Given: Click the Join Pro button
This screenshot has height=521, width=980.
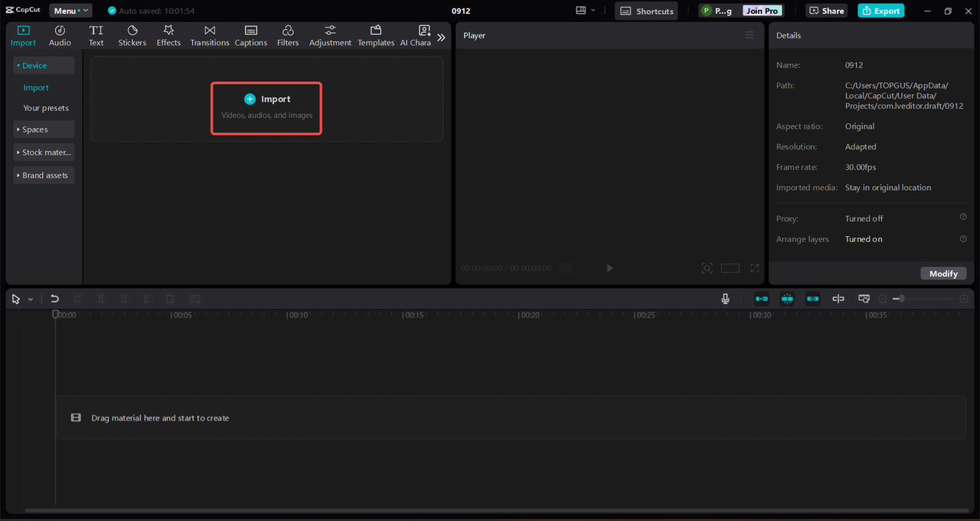Looking at the screenshot, I should (x=763, y=11).
